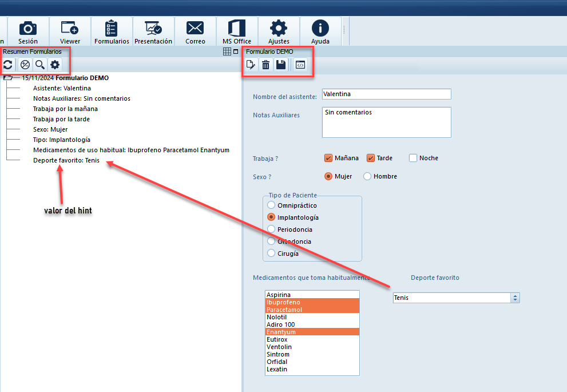Click the Nombre del asistente text field
Viewport: 567px width, 392px height.
(386, 94)
